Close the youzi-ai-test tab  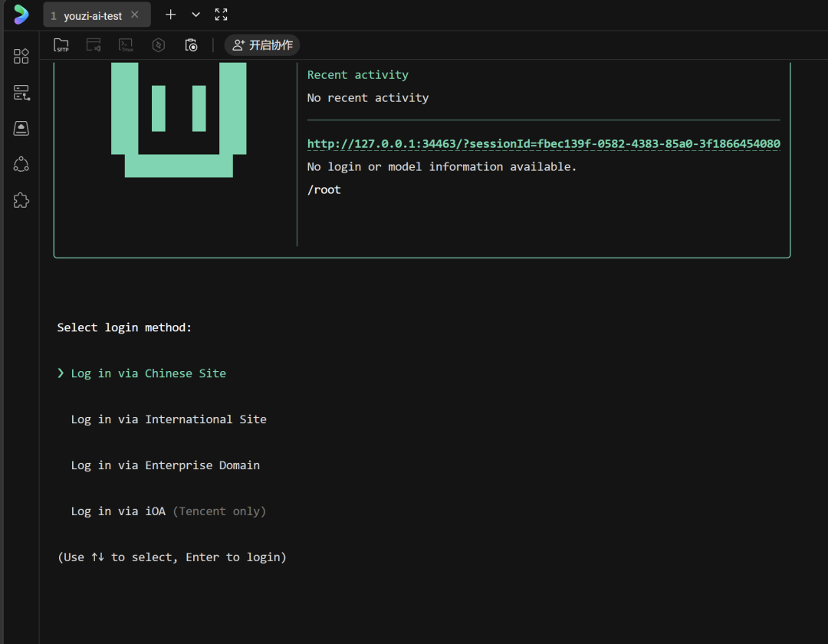135,15
